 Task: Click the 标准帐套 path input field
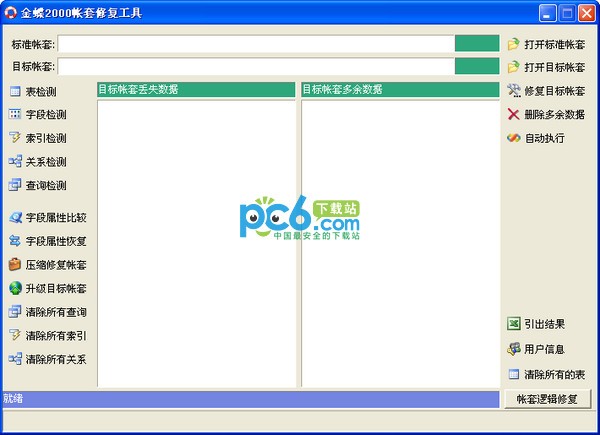pyautogui.click(x=256, y=44)
